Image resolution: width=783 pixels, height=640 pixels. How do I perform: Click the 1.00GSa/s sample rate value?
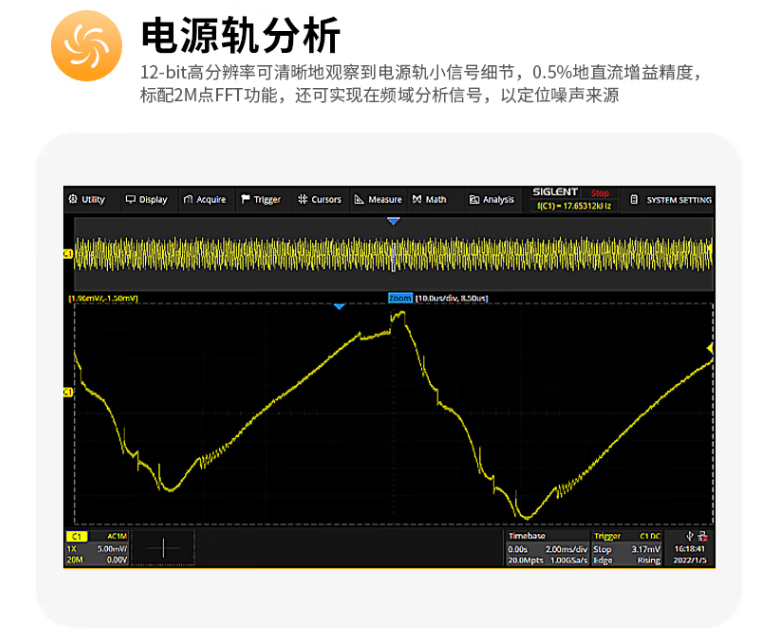point(569,560)
